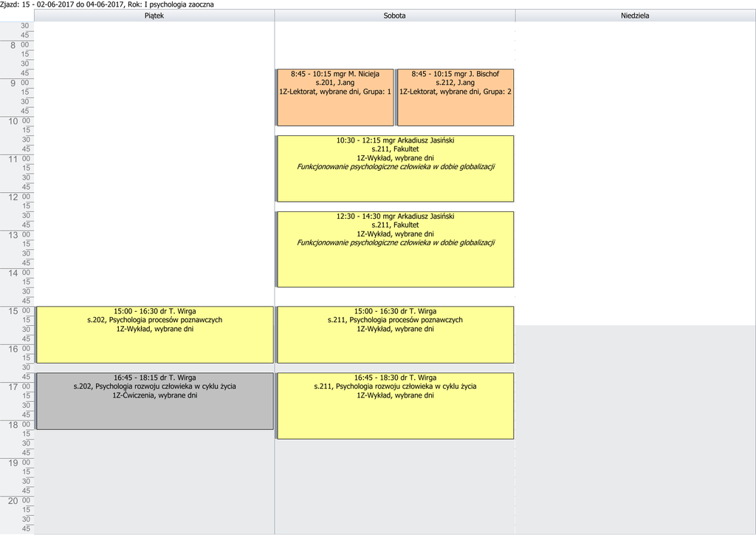756x535 pixels.
Task: Click the 18 00 hour marker
Action: click(17, 426)
